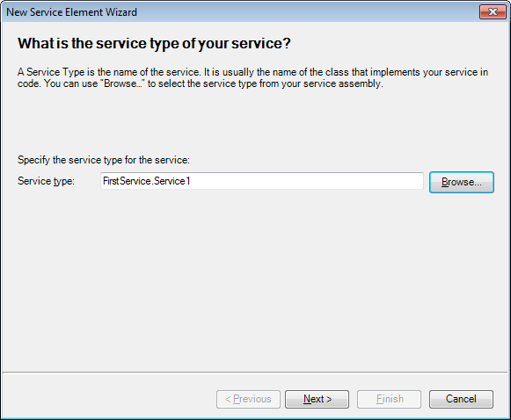
Task: Click the 'Specify the service type' instruction text
Action: (x=104, y=160)
